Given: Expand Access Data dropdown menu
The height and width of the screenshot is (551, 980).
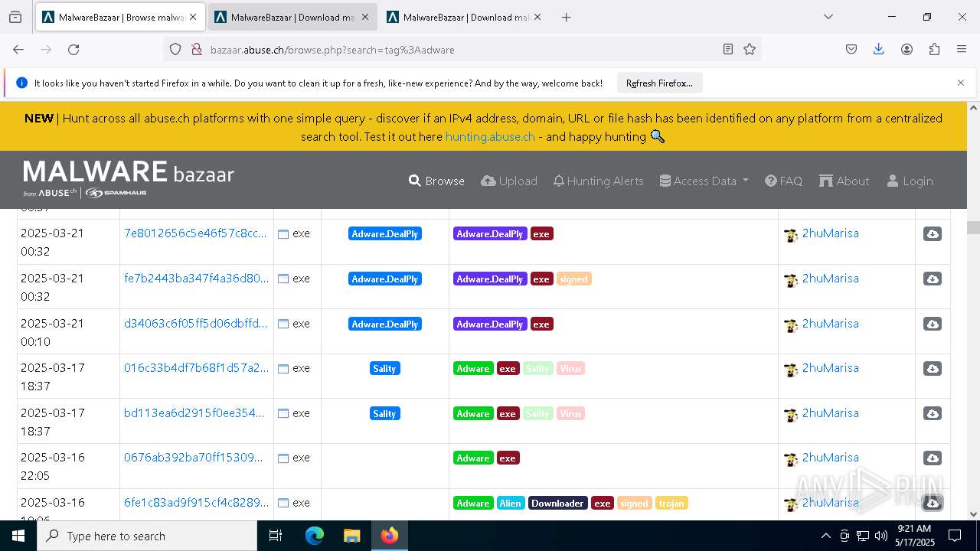Looking at the screenshot, I should (x=704, y=181).
